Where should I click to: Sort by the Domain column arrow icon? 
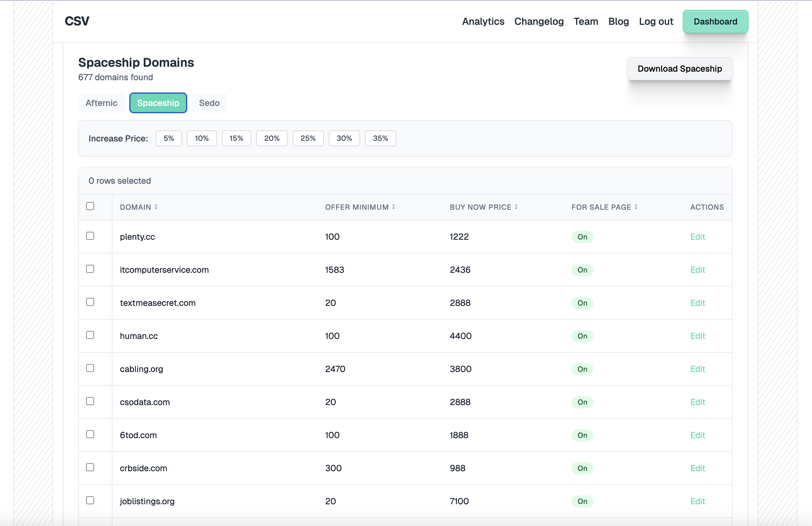(156, 207)
